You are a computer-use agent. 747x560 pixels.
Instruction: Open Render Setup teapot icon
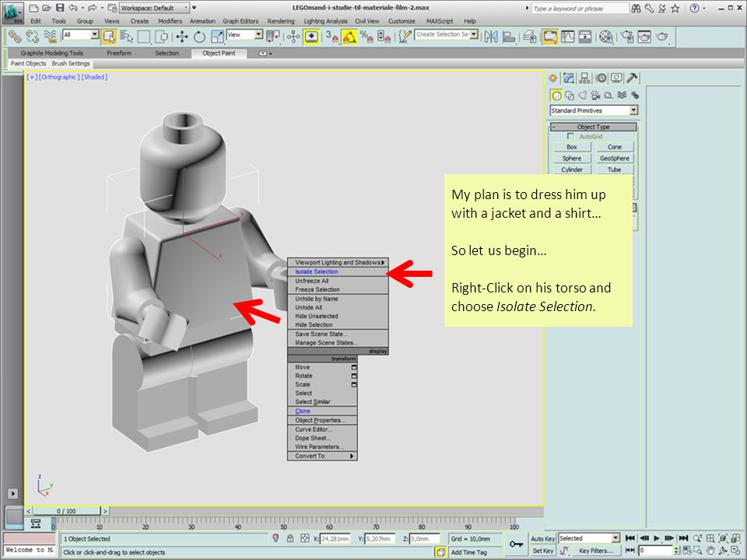[x=627, y=37]
